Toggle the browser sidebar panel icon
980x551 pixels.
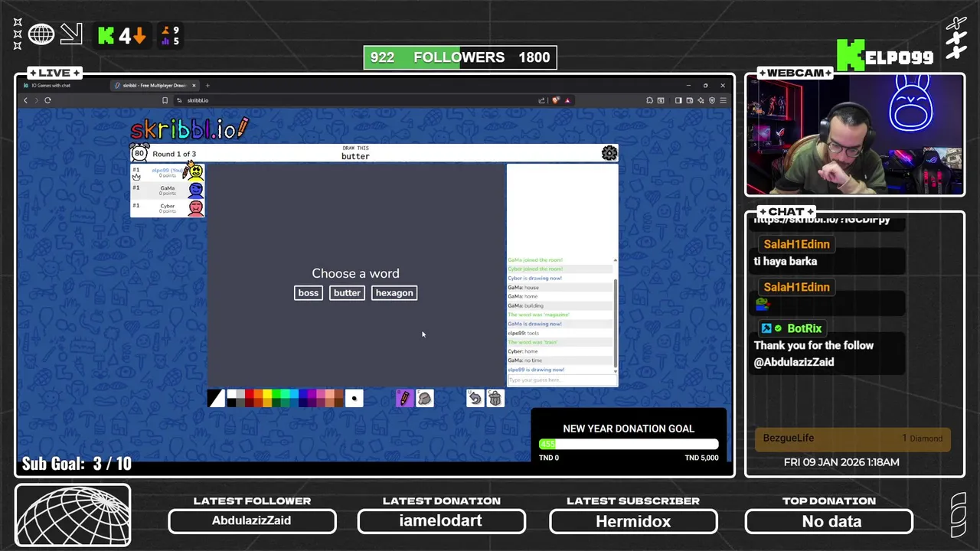[678, 100]
